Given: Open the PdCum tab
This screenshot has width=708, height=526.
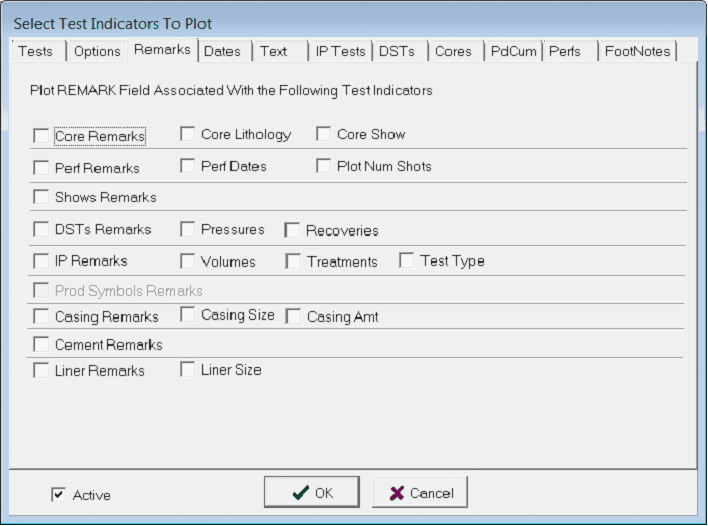Looking at the screenshot, I should tap(512, 51).
